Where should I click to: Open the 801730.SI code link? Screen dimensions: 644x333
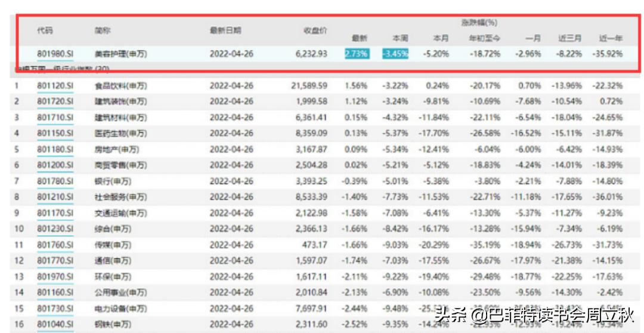55,309
